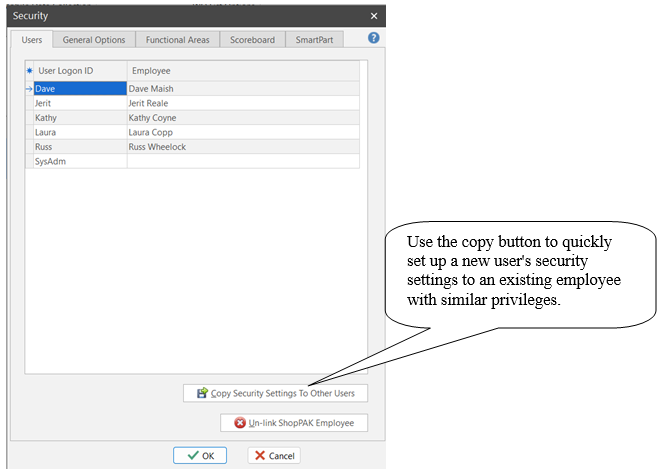The height and width of the screenshot is (473, 661).
Task: Select the Jerit user logon row
Action: coord(79,103)
